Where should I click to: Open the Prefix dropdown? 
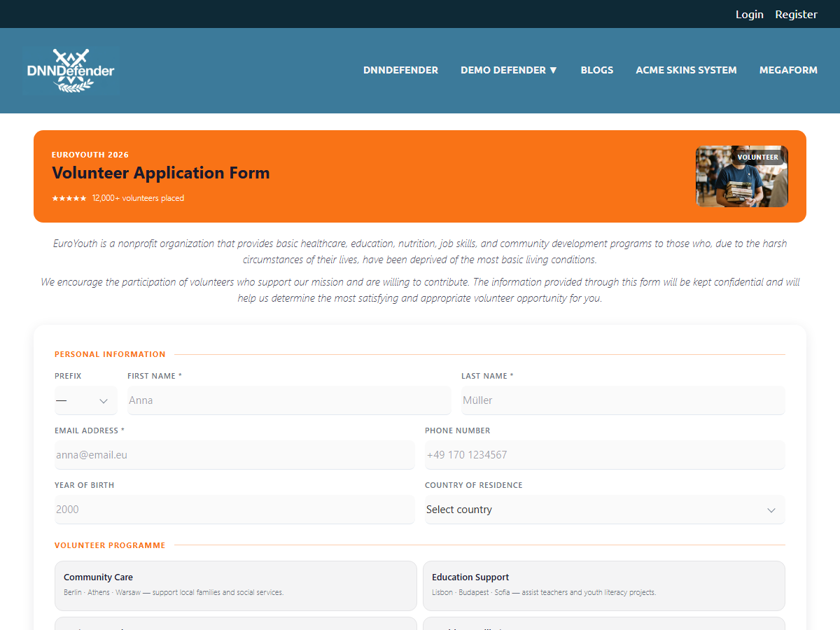[85, 400]
